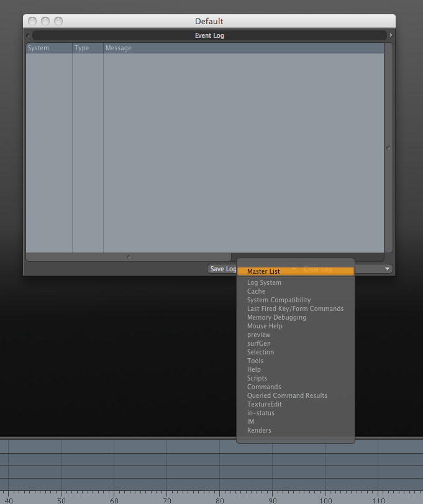The height and width of the screenshot is (504, 423).
Task: Select TextureEdit in the menu
Action: point(296,404)
